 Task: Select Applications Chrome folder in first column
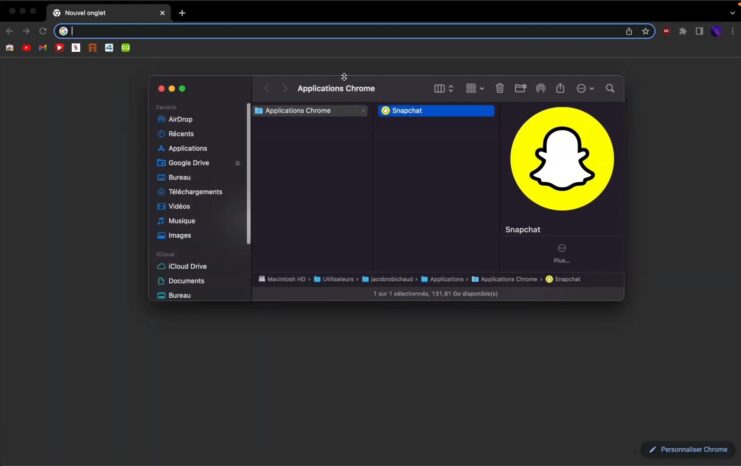tap(310, 111)
